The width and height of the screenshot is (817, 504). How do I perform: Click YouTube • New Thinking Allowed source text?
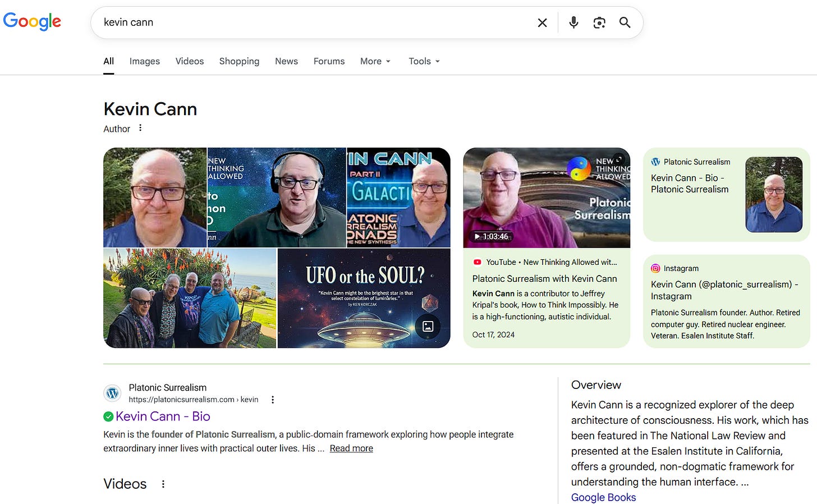[x=552, y=262]
